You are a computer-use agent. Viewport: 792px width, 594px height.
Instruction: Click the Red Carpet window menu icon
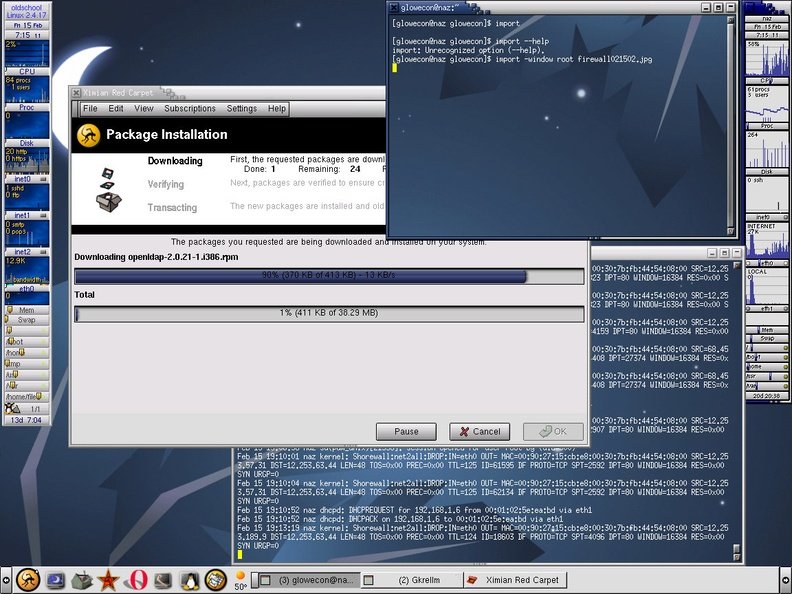pyautogui.click(x=76, y=93)
